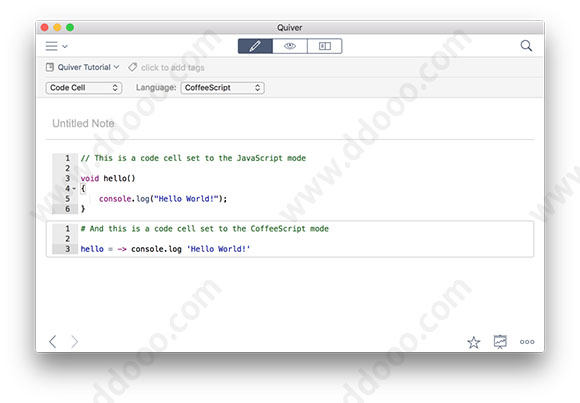Image resolution: width=580 pixels, height=403 pixels.
Task: Open more options with the three-circles icon
Action: pos(527,342)
